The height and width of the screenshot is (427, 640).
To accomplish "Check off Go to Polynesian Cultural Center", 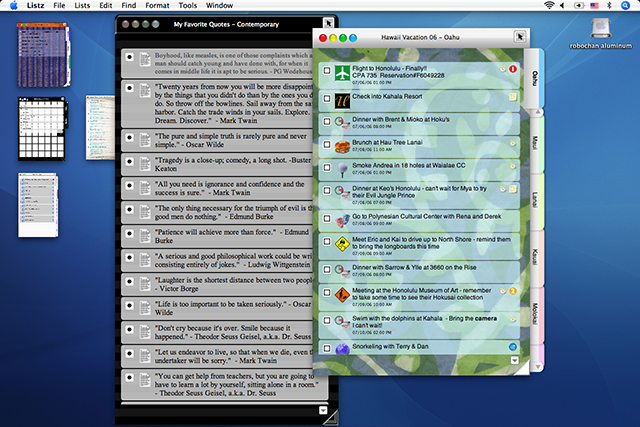I will tap(327, 218).
